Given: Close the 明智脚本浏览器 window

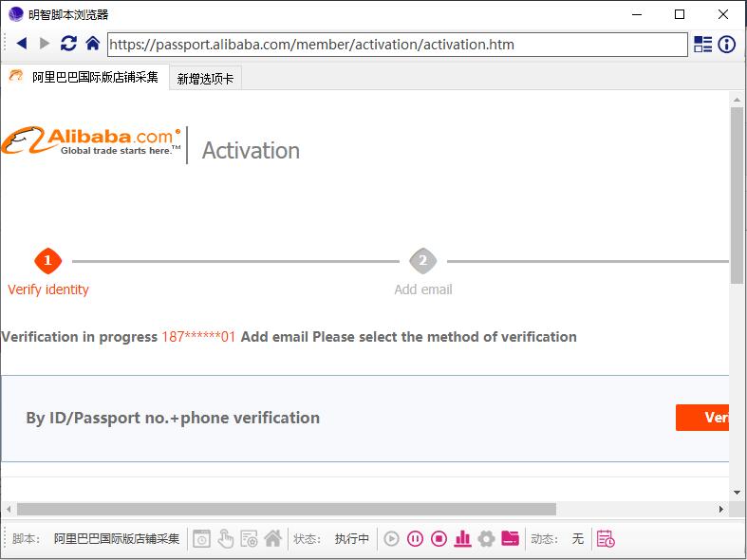Looking at the screenshot, I should (722, 14).
